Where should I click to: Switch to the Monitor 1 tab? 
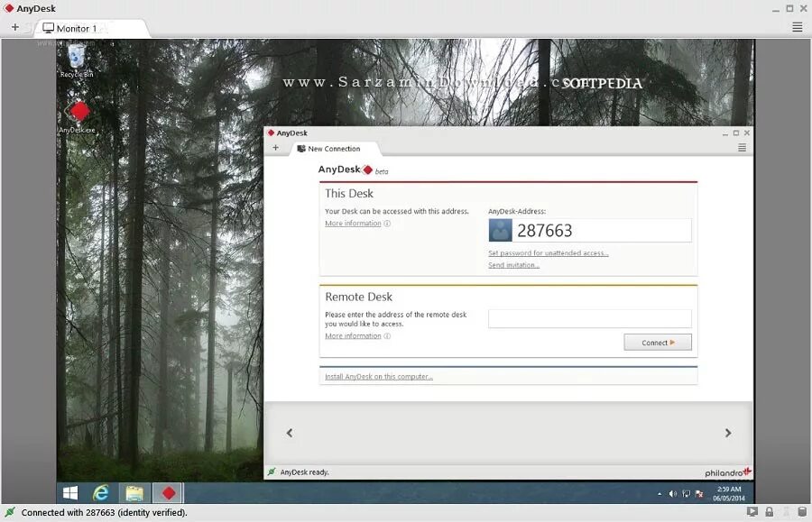click(x=92, y=28)
